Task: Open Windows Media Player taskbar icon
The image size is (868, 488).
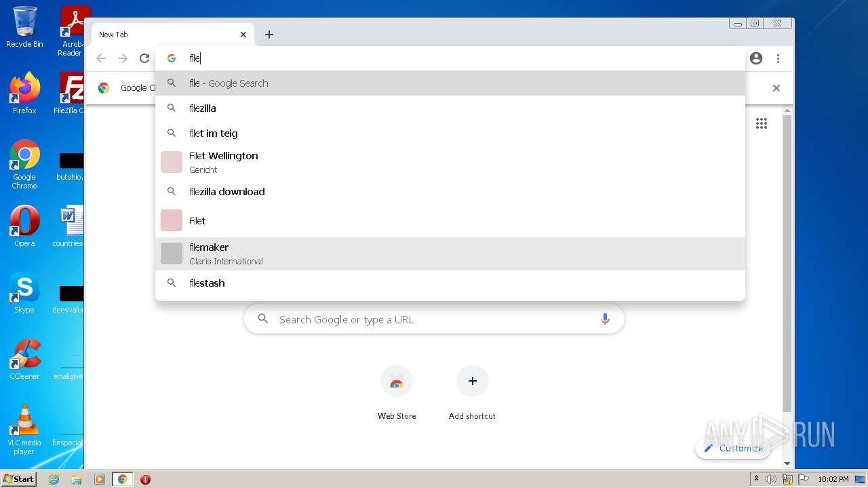Action: pyautogui.click(x=100, y=479)
